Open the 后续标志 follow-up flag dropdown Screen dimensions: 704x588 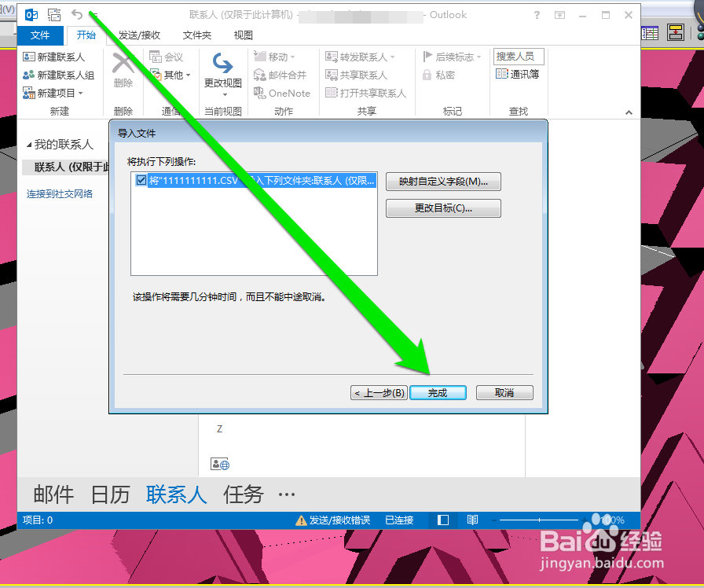coord(452,57)
